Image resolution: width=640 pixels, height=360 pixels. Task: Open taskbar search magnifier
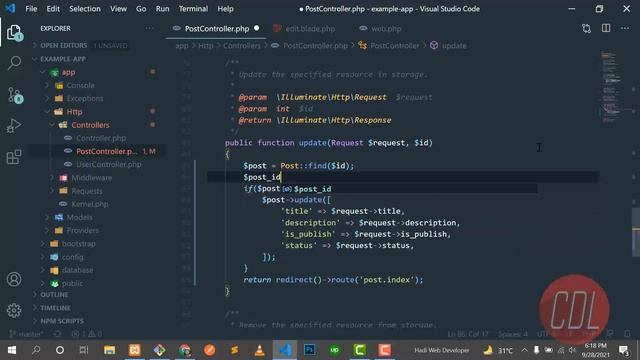(36, 350)
